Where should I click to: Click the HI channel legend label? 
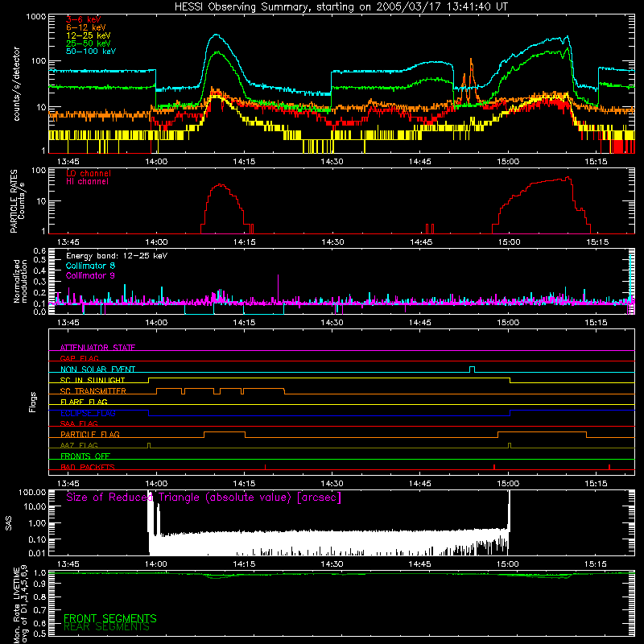coord(87,182)
